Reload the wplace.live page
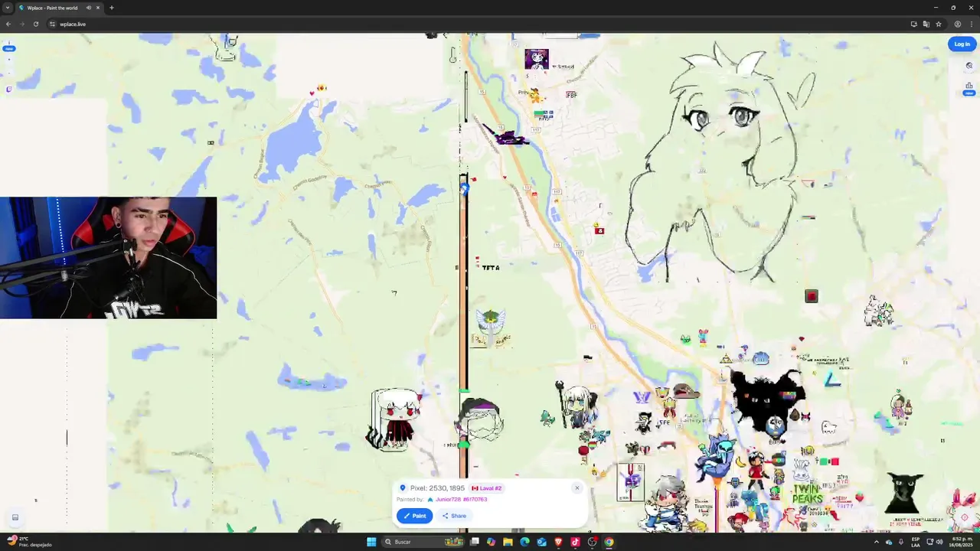980x551 pixels. coord(36,24)
